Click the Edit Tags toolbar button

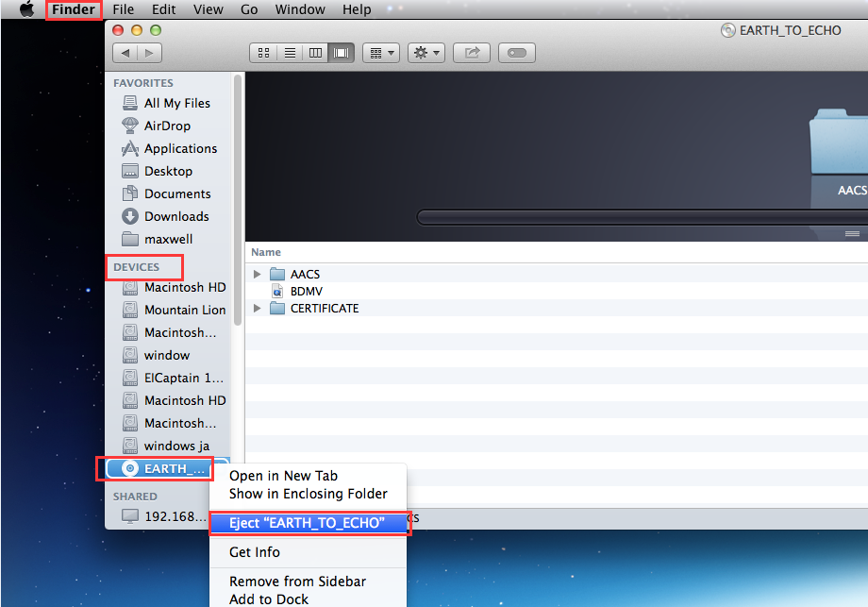pyautogui.click(x=516, y=53)
